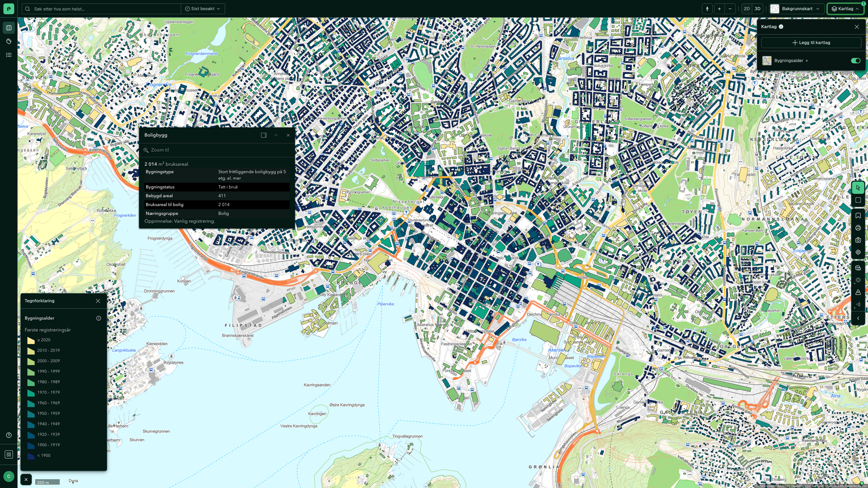The image size is (868, 488).
Task: Click the compass north icon
Action: 707,9
